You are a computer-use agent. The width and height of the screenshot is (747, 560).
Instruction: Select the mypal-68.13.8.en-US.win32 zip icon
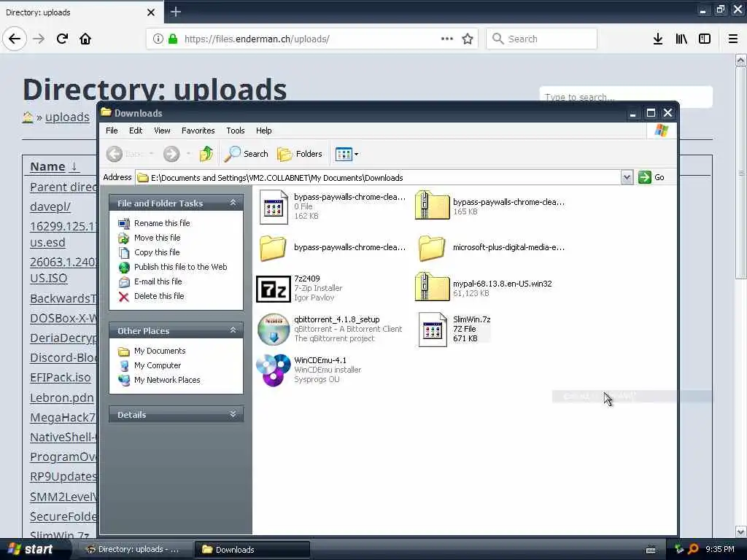(x=432, y=287)
